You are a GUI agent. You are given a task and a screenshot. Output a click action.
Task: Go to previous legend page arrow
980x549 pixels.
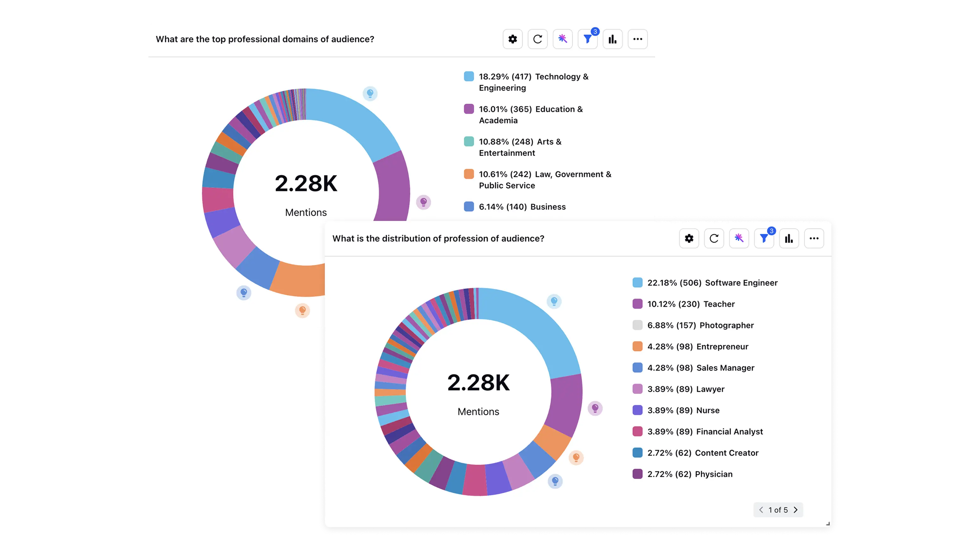point(761,510)
